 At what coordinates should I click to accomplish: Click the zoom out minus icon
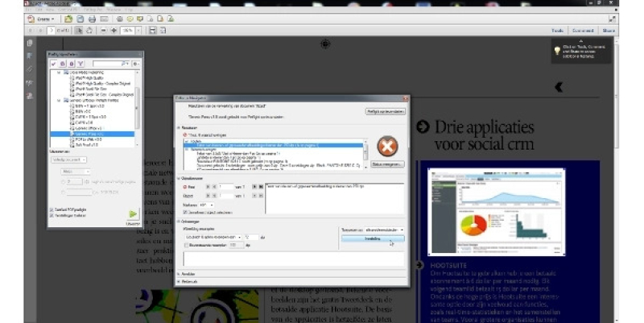[x=103, y=31]
